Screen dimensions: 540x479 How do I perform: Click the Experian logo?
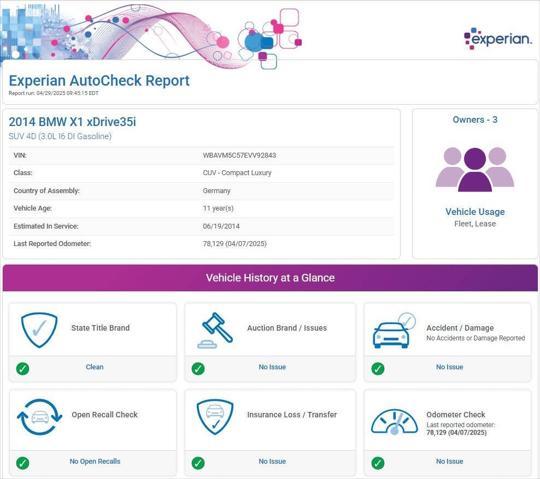[498, 38]
